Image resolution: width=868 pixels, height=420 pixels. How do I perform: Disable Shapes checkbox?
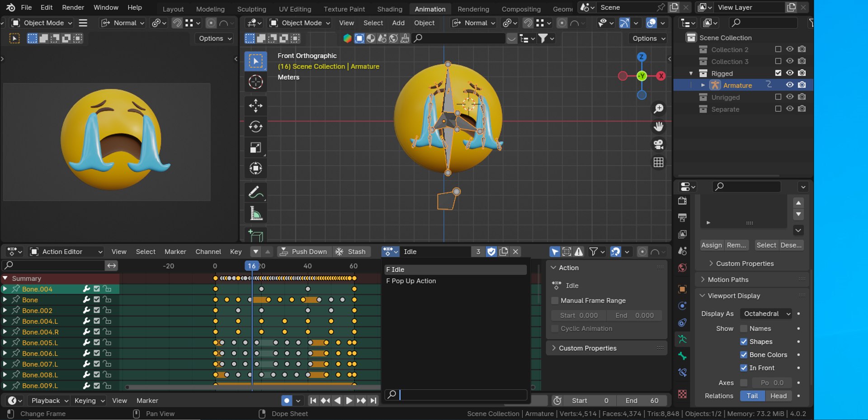click(x=744, y=342)
